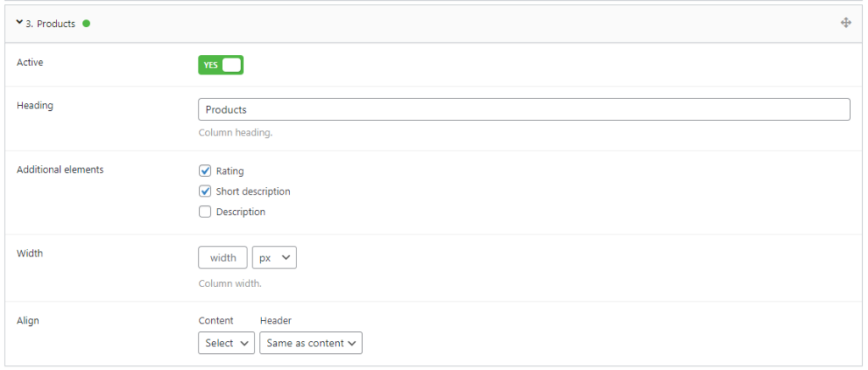Uncheck the Short description checkbox
The image size is (868, 370).
pyautogui.click(x=205, y=191)
